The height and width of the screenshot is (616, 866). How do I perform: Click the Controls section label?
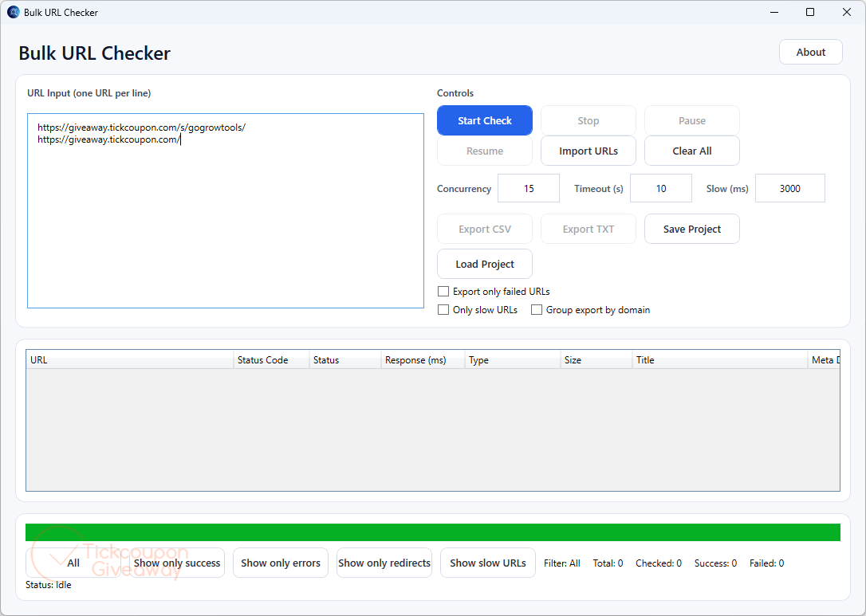pos(455,93)
